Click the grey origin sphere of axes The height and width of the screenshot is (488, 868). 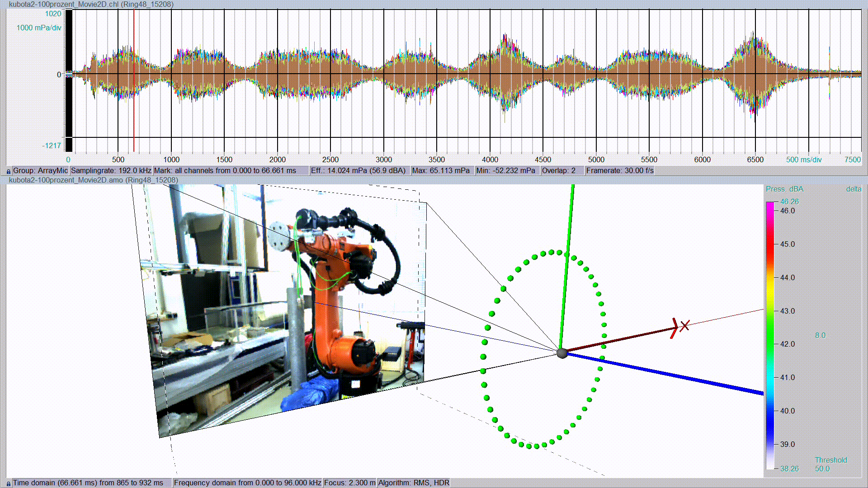562,353
